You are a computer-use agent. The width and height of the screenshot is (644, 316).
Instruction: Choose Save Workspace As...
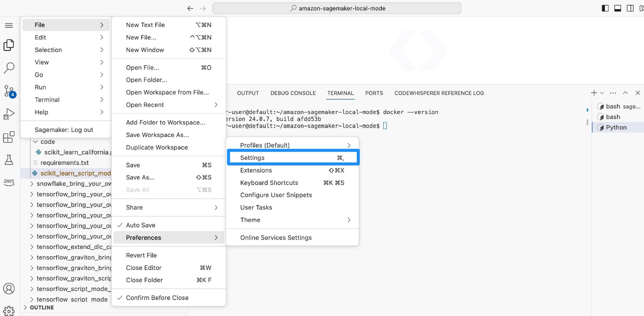point(169,135)
